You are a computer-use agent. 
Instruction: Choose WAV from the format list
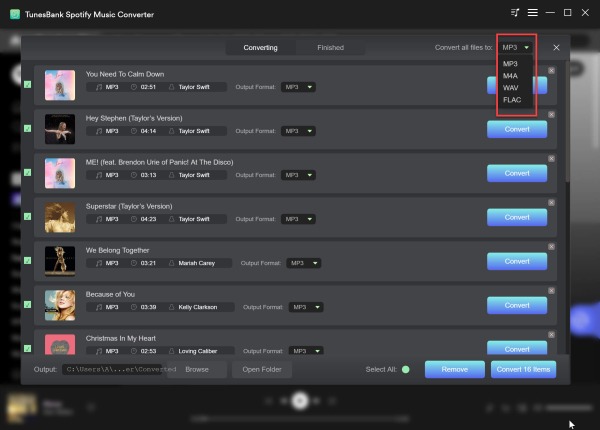click(510, 88)
